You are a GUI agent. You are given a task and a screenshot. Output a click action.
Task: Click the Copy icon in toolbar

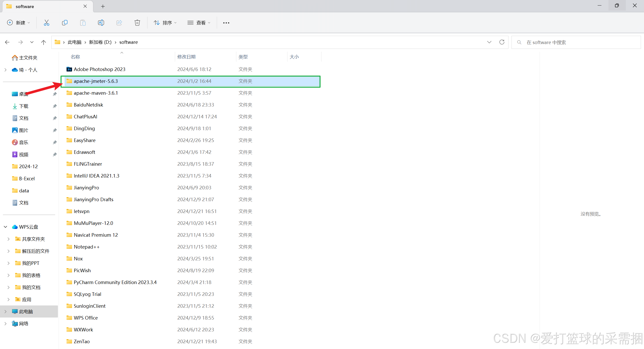pyautogui.click(x=65, y=23)
